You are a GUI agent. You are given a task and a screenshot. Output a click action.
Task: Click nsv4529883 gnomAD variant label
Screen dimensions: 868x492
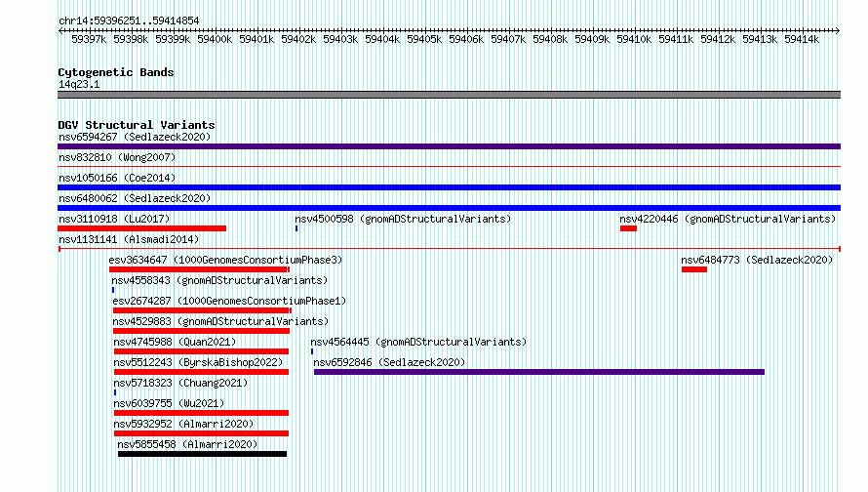pyautogui.click(x=220, y=321)
